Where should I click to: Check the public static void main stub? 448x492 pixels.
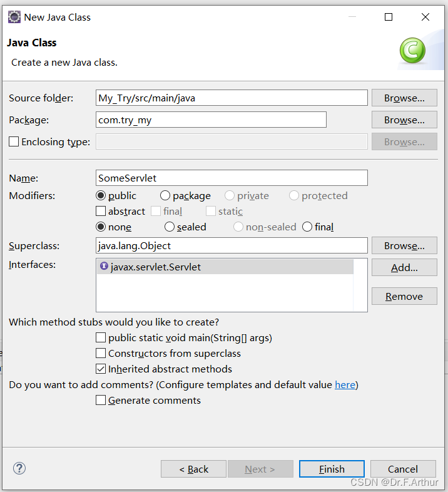click(101, 337)
